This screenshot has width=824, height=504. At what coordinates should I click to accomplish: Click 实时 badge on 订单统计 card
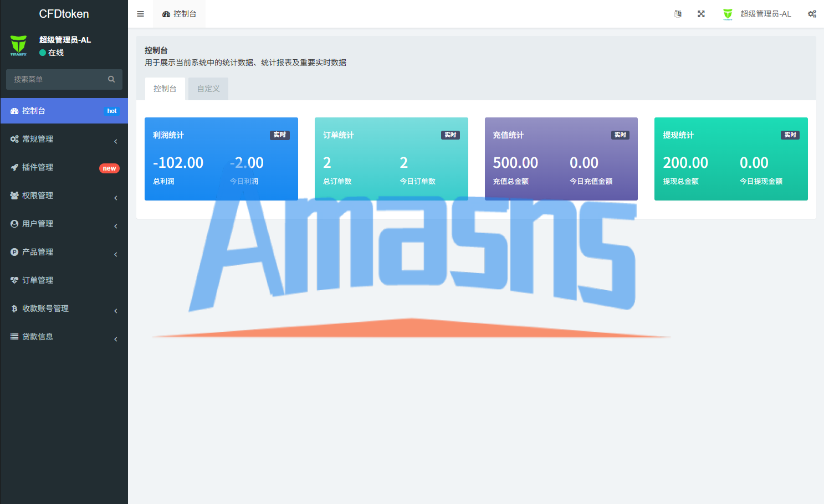click(x=451, y=135)
